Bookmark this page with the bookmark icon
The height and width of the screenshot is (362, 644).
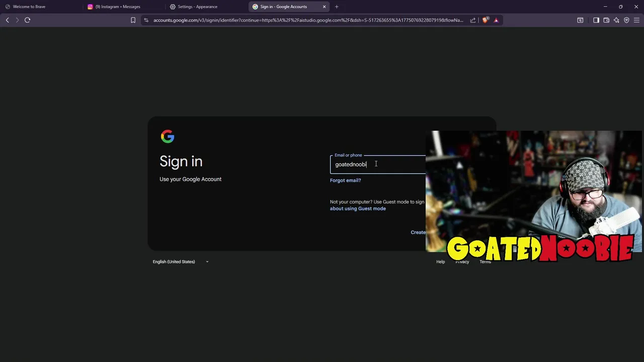[x=133, y=20]
